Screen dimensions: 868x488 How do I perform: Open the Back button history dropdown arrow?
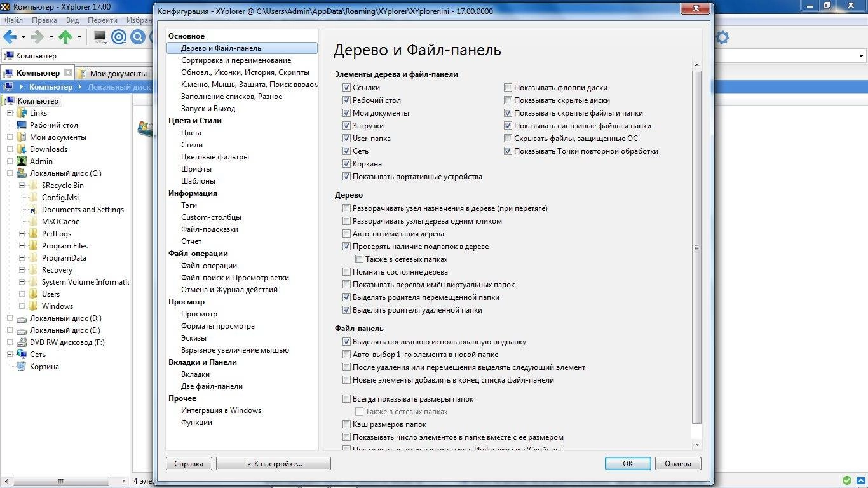click(x=23, y=37)
